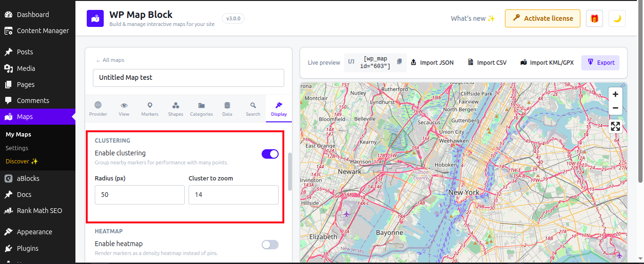Switch to the View tab

(124, 109)
